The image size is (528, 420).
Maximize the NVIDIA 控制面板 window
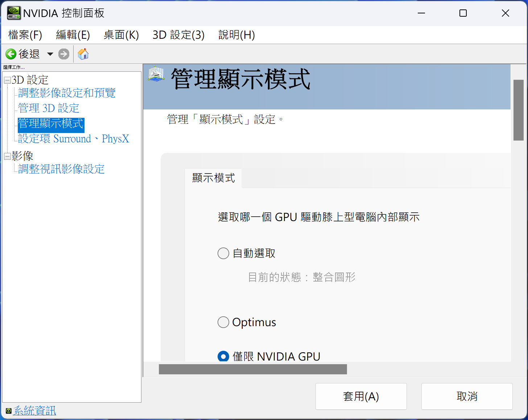click(463, 13)
